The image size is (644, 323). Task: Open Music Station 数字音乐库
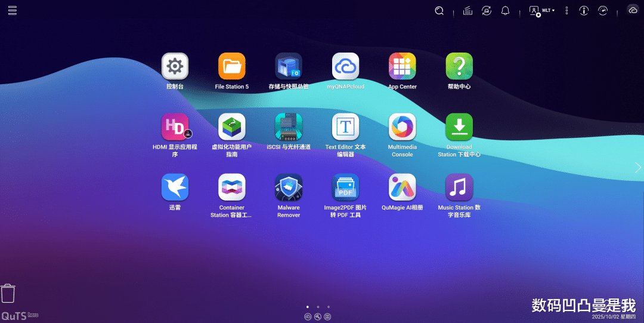459,187
